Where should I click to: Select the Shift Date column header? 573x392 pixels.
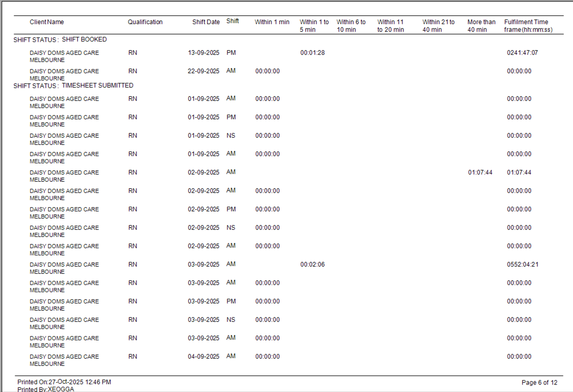(206, 22)
